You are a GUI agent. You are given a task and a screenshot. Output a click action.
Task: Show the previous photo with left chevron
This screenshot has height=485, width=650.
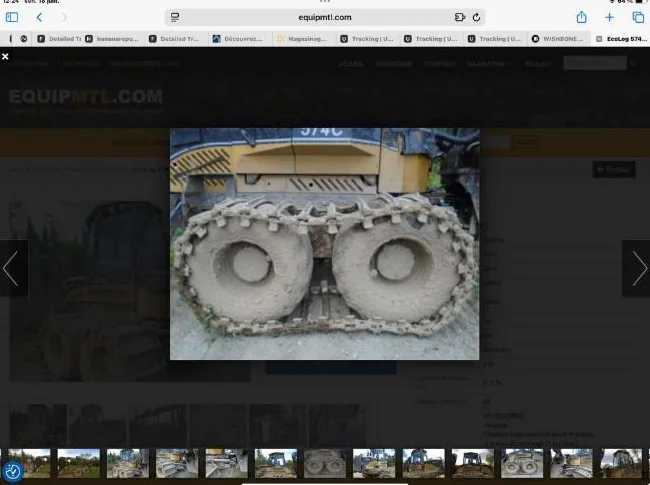point(11,268)
